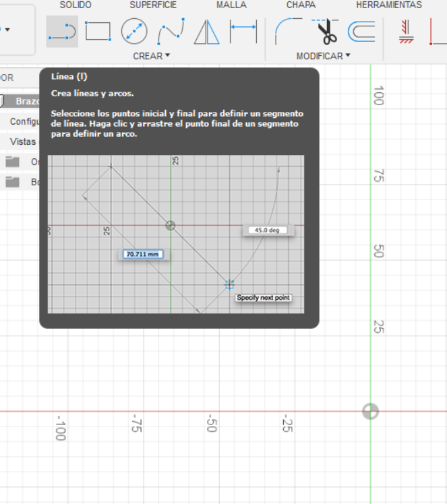Switch to the SUPERFICIE tab
This screenshot has width=447, height=504.
click(x=153, y=5)
